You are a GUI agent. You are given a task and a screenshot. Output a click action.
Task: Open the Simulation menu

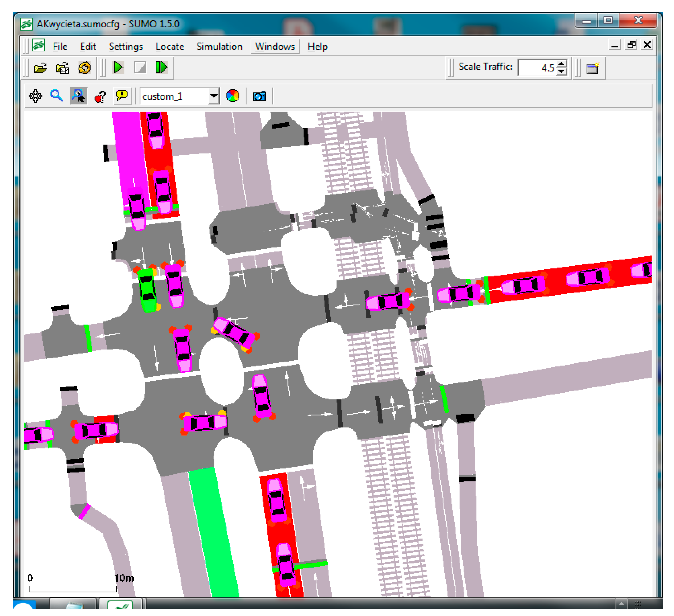pos(219,47)
